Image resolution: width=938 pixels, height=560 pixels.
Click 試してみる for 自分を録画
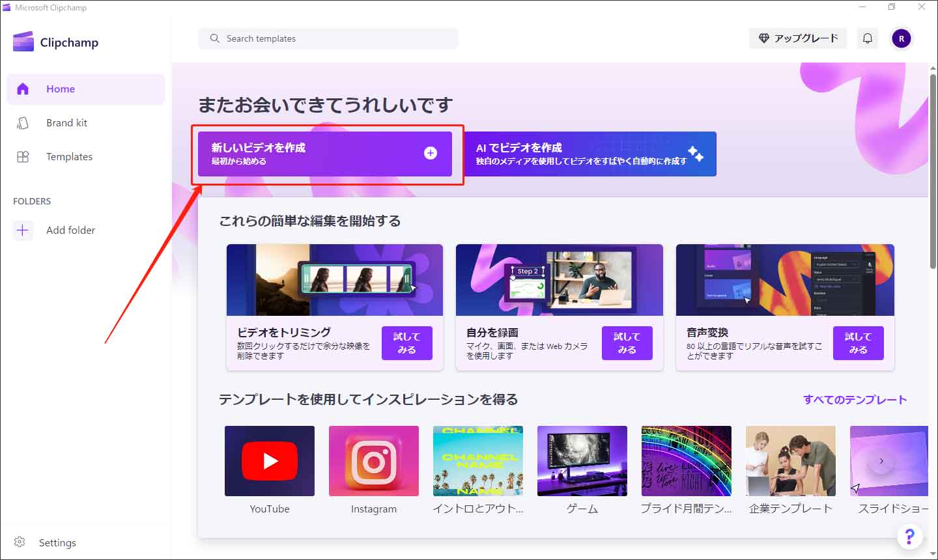pyautogui.click(x=627, y=343)
